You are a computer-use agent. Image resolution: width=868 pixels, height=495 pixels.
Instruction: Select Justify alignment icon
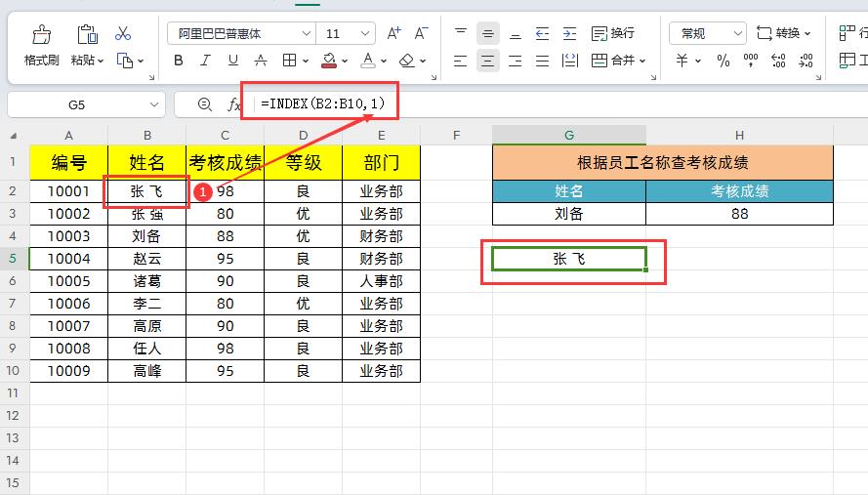[543, 61]
